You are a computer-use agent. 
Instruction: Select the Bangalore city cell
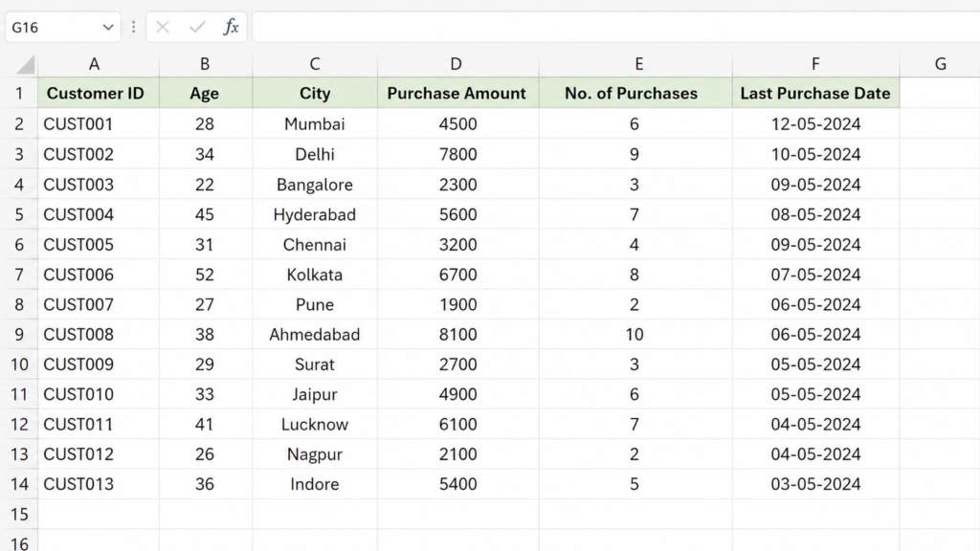(315, 185)
